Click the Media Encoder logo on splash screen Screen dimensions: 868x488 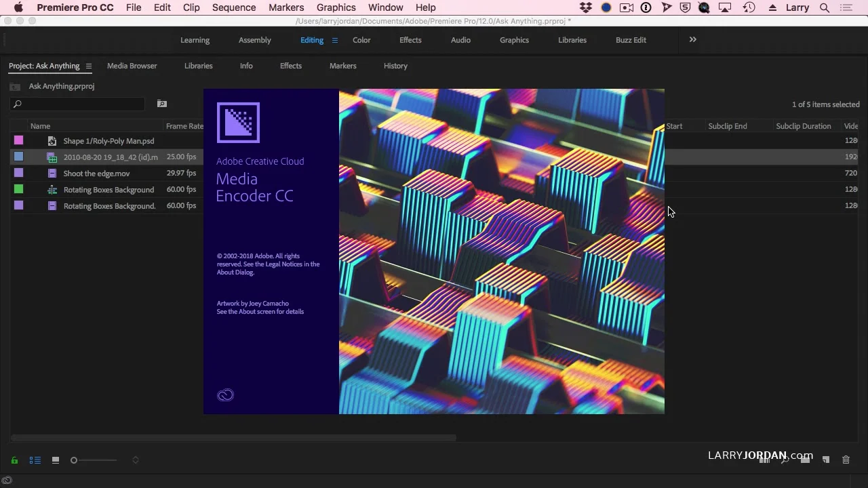click(238, 123)
